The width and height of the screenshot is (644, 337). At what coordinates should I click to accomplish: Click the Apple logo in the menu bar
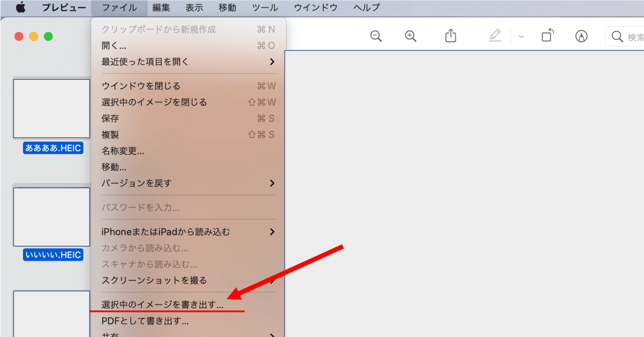point(20,7)
